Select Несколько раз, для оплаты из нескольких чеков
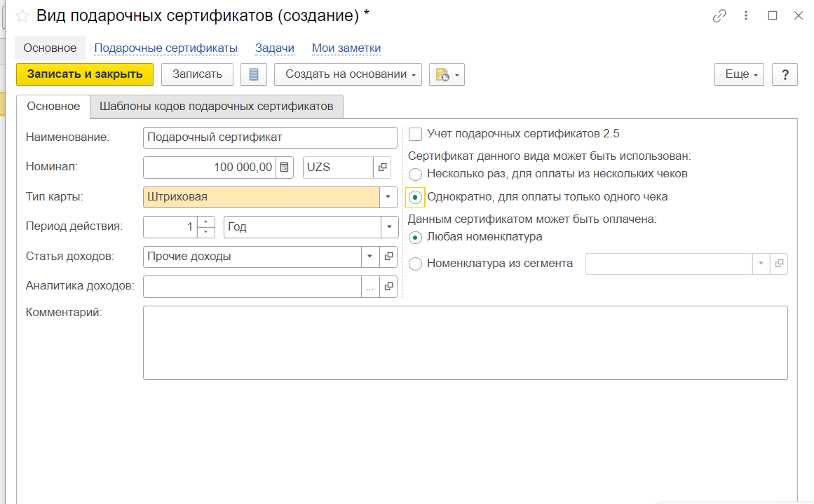This screenshot has width=814, height=504. click(416, 174)
